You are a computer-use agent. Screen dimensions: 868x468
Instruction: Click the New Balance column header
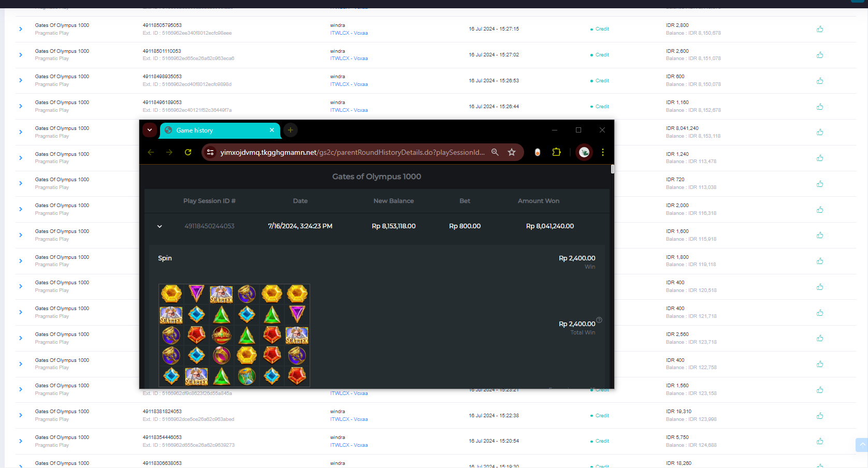coord(394,201)
